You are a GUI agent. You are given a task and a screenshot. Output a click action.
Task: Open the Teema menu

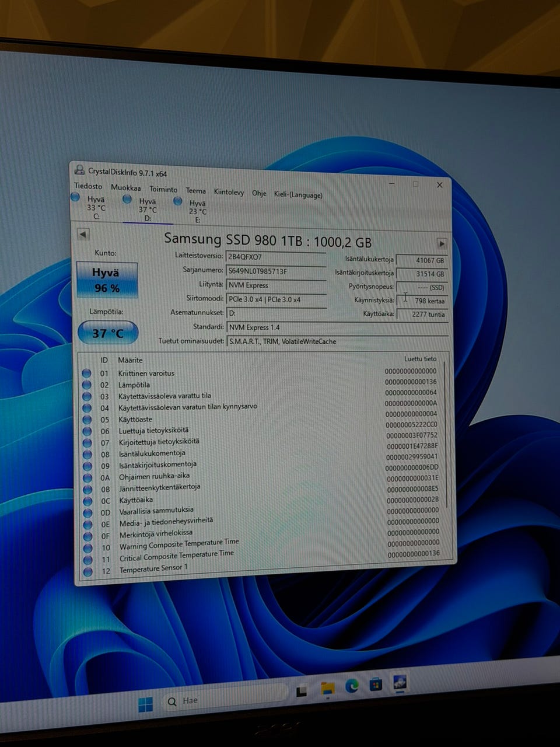coord(196,191)
